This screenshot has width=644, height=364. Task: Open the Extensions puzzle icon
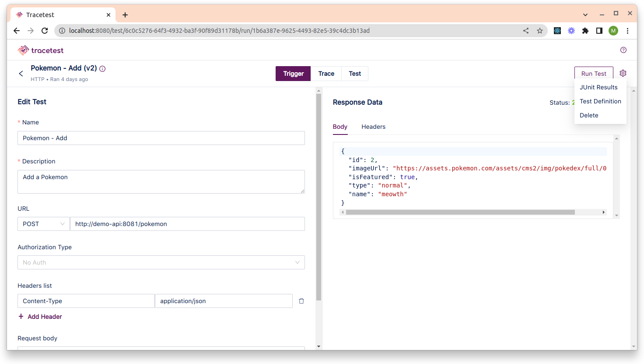coord(585,31)
